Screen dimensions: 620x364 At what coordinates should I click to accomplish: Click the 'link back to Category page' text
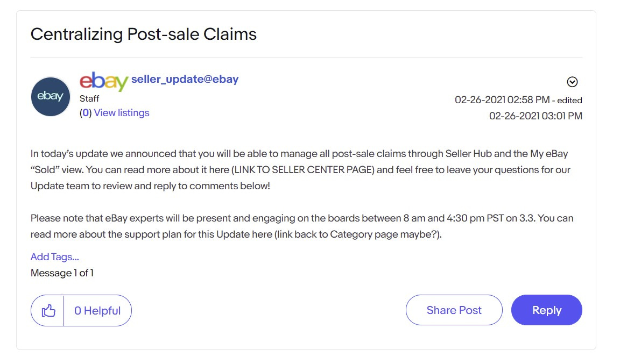coord(337,234)
